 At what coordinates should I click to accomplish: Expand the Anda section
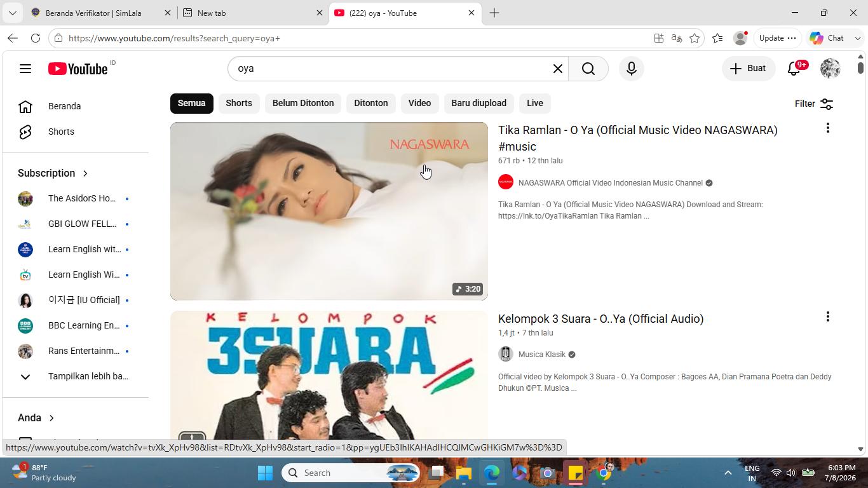[36, 417]
